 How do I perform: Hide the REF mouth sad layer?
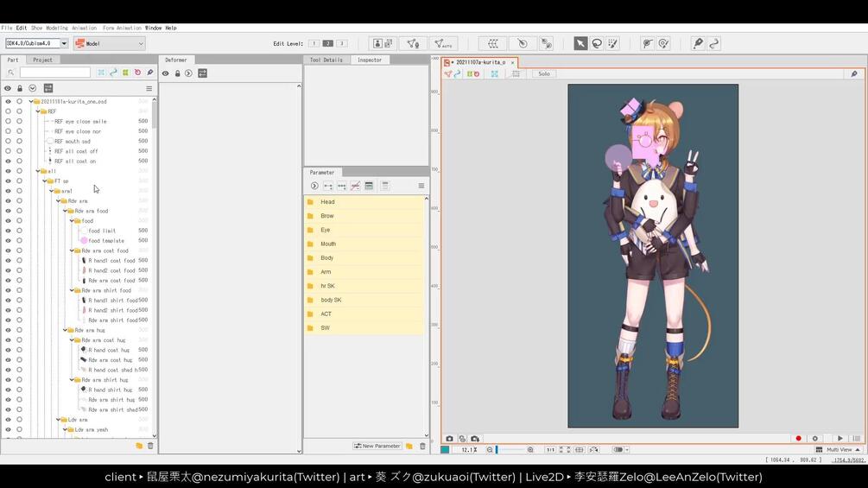point(8,141)
